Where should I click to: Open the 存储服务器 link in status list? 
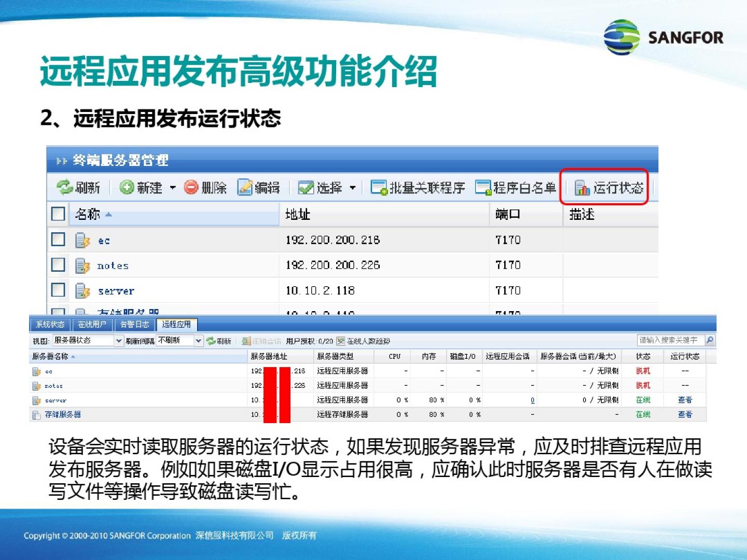tap(63, 414)
